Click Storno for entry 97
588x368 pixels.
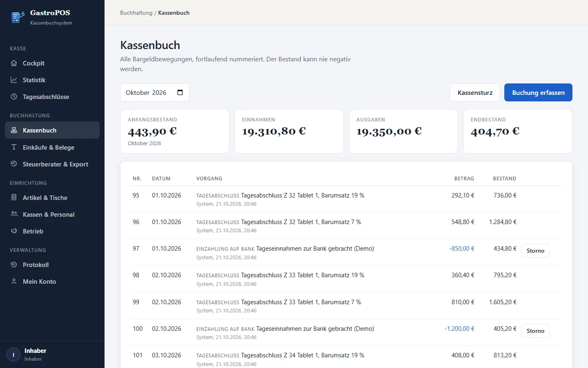click(535, 251)
